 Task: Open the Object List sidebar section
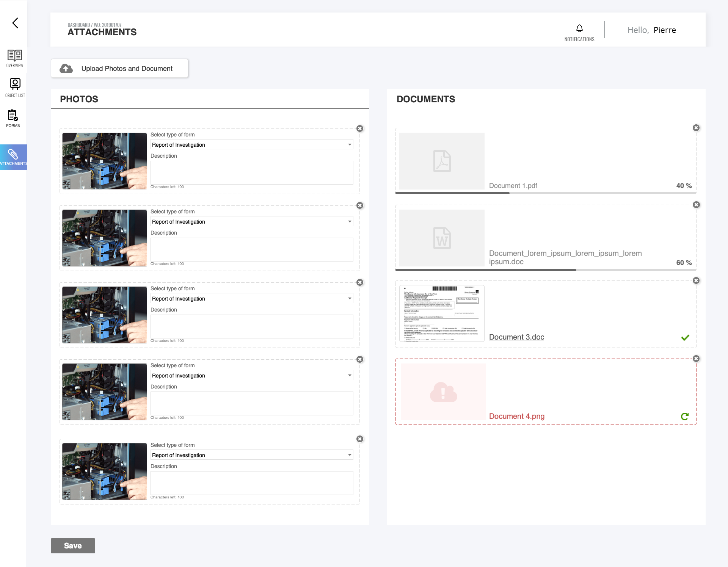(15, 88)
